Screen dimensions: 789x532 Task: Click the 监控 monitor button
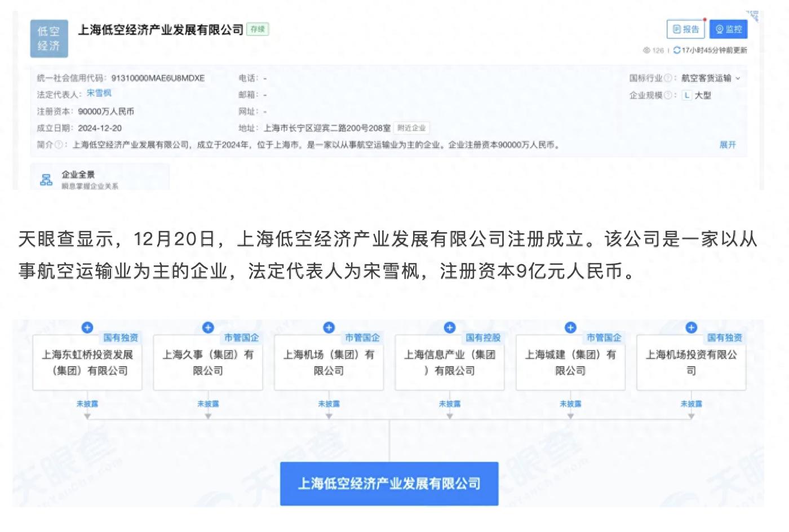click(x=728, y=29)
